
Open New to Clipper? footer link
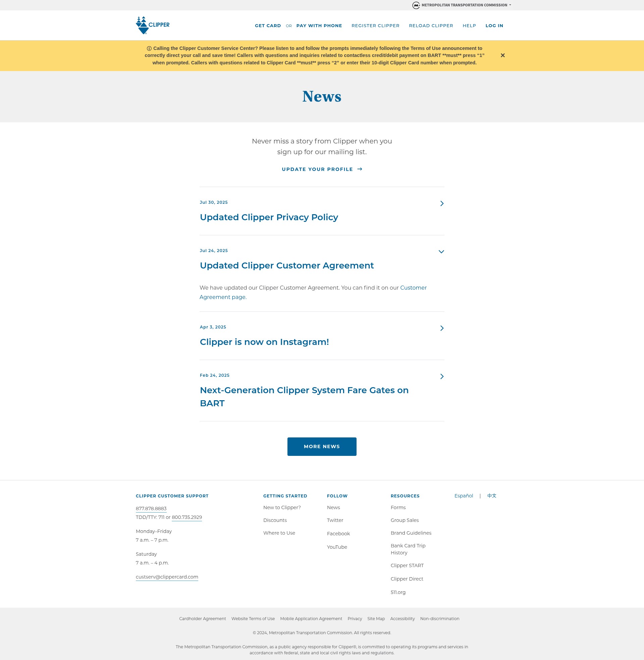coord(282,507)
